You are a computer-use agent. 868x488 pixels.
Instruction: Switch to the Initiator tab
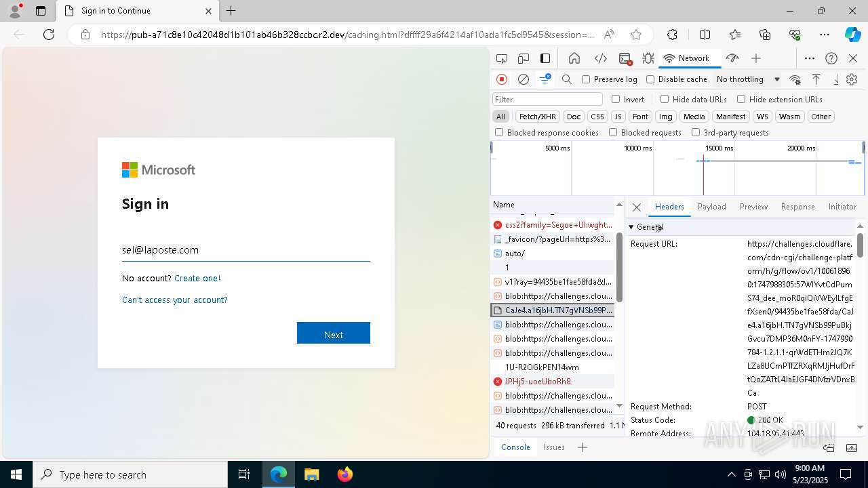(842, 207)
